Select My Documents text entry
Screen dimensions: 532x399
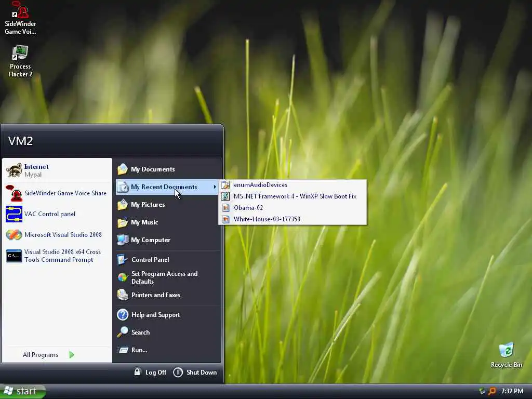[153, 169]
